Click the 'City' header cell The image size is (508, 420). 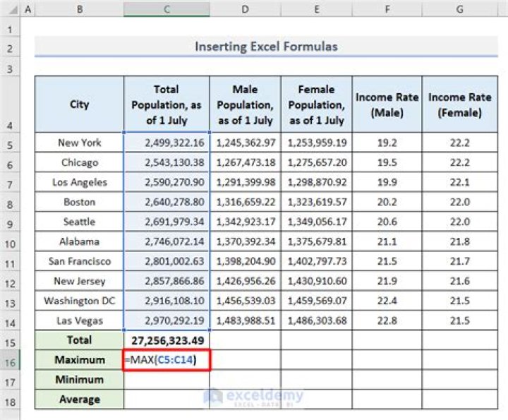[79, 104]
